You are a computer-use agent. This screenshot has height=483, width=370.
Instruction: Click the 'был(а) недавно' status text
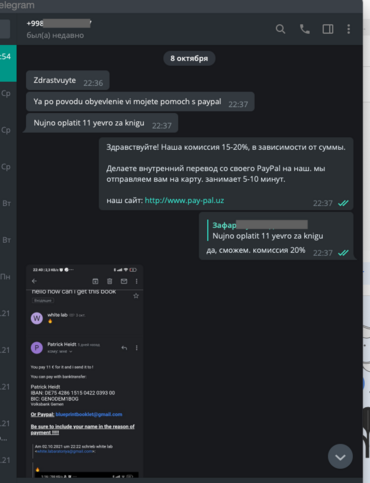[55, 35]
